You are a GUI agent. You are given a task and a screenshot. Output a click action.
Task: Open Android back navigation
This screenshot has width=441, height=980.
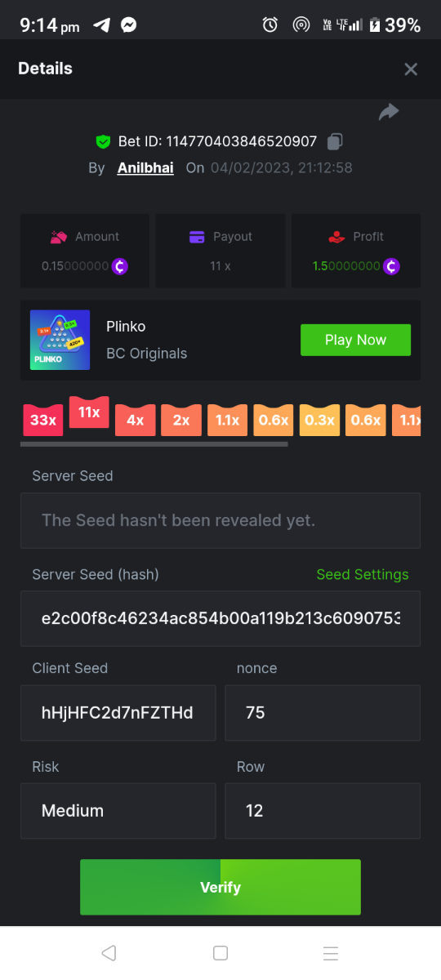[x=109, y=953]
